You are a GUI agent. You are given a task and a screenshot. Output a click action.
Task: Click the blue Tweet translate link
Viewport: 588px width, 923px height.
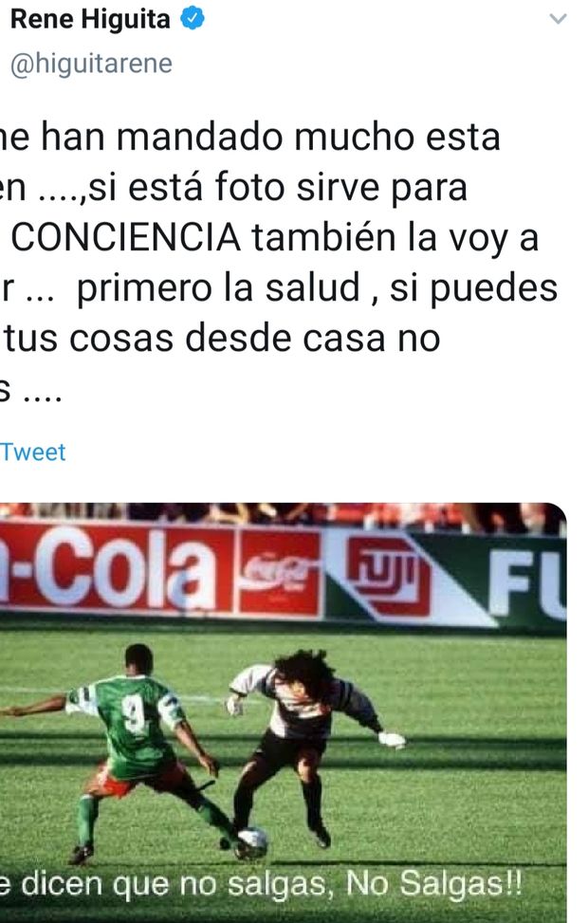click(x=33, y=452)
